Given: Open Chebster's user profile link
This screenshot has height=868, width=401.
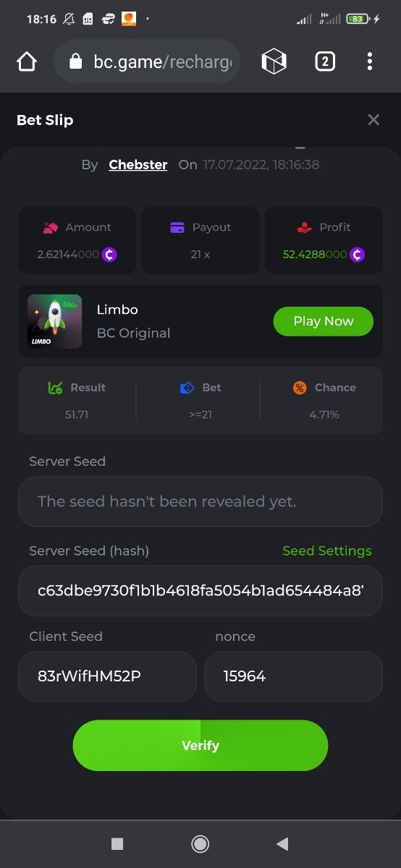Looking at the screenshot, I should [x=138, y=165].
